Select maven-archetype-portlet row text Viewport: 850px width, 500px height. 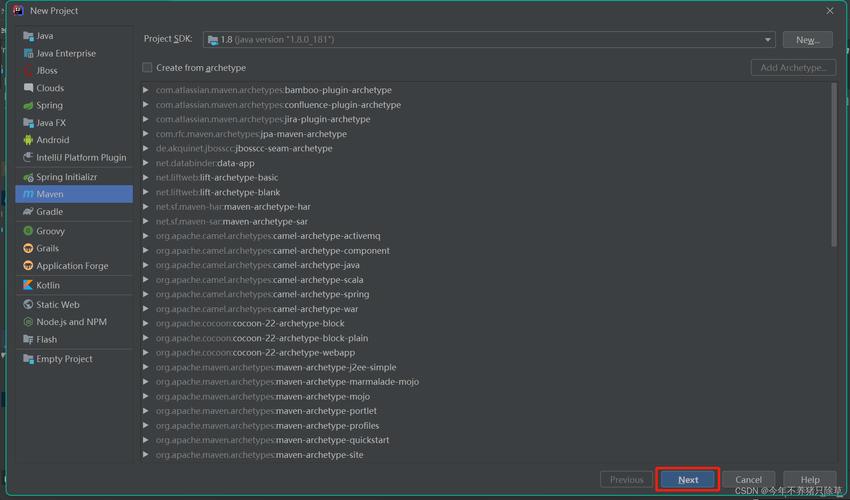[x=266, y=411]
